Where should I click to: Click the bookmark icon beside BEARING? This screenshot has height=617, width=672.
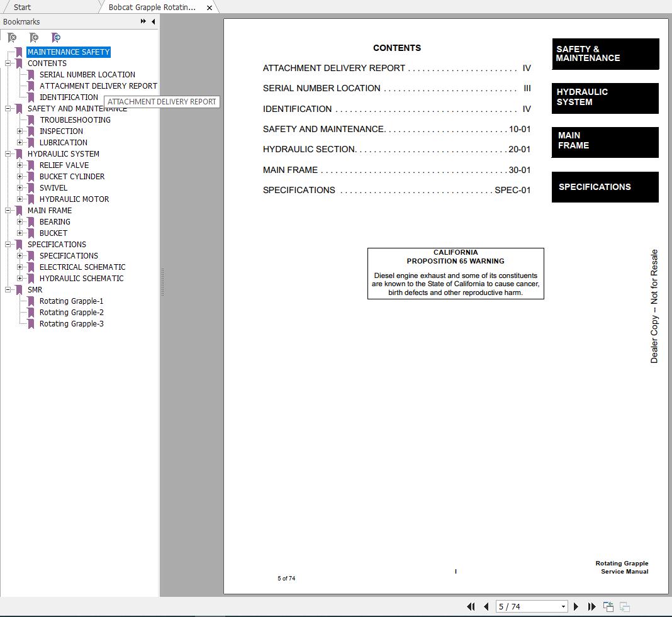31,222
